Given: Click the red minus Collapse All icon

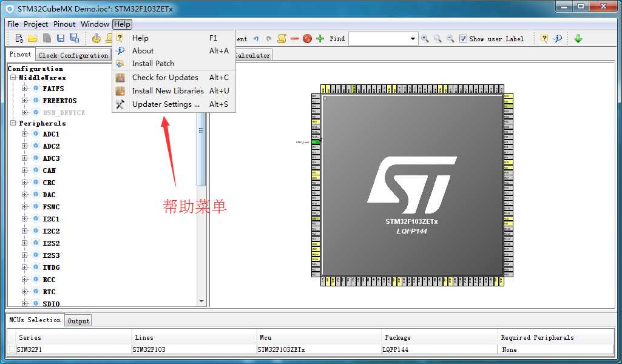Looking at the screenshot, I should pos(294,38).
